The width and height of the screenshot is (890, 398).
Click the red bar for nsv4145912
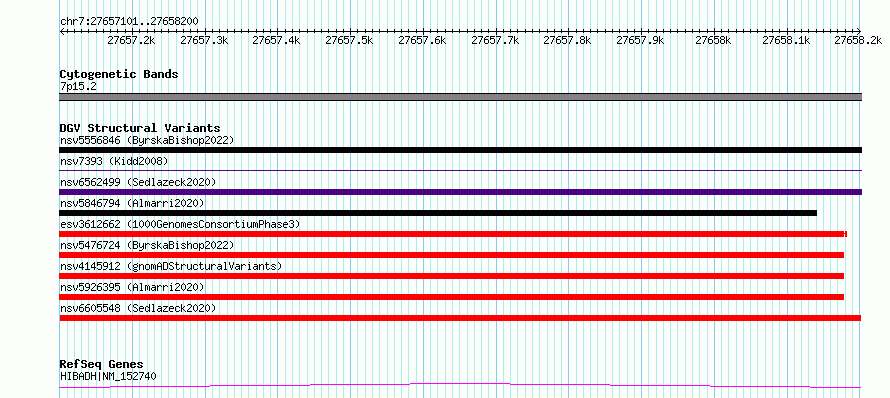click(451, 276)
